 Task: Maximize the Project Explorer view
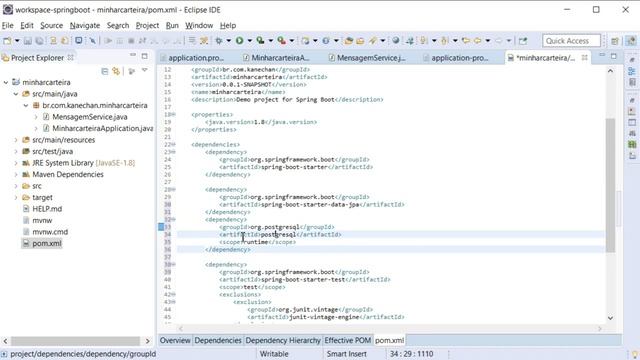click(144, 56)
